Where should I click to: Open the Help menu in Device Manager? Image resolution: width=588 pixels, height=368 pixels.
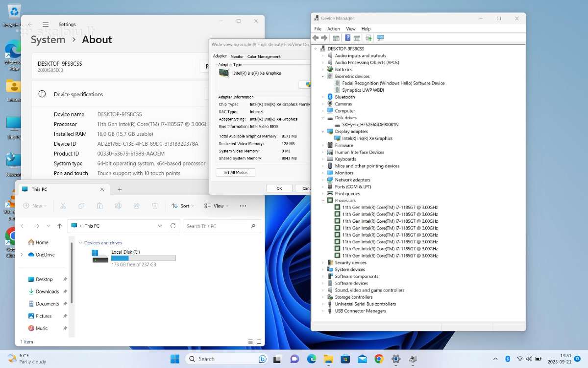(366, 29)
